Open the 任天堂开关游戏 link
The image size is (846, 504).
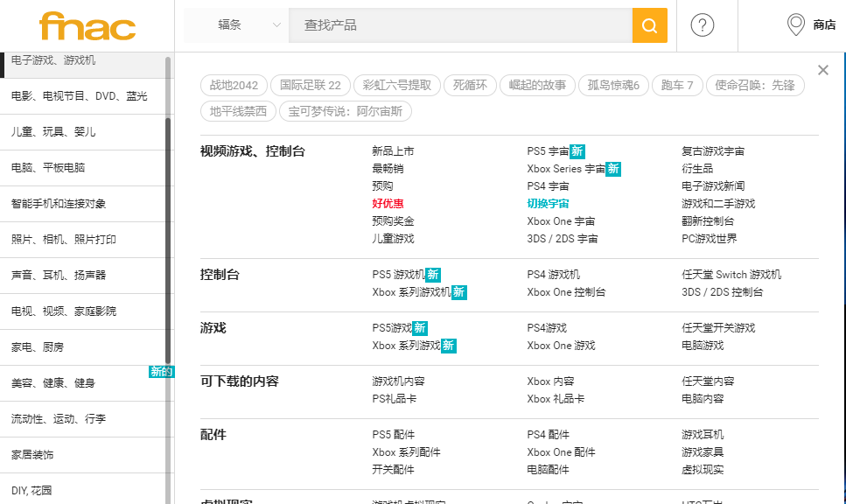point(718,328)
